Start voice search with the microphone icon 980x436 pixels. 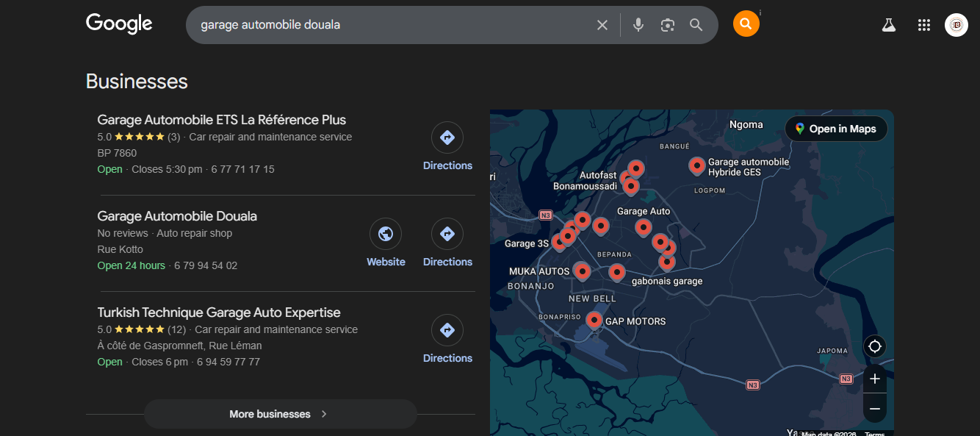(x=638, y=25)
